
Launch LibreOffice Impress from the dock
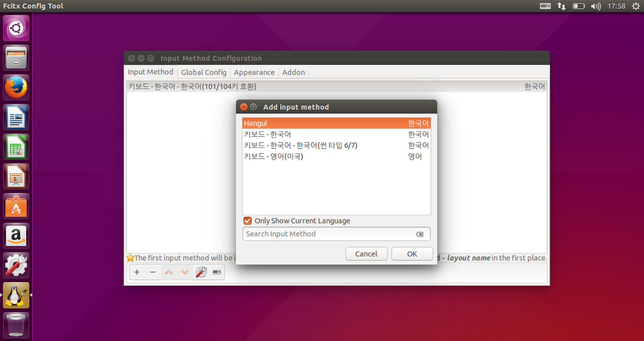coord(16,177)
